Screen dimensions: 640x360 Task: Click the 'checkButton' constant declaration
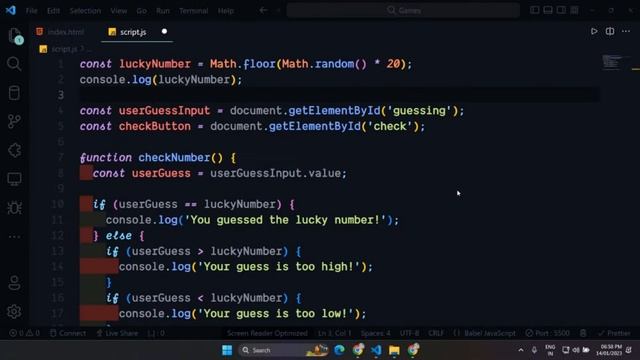(155, 126)
